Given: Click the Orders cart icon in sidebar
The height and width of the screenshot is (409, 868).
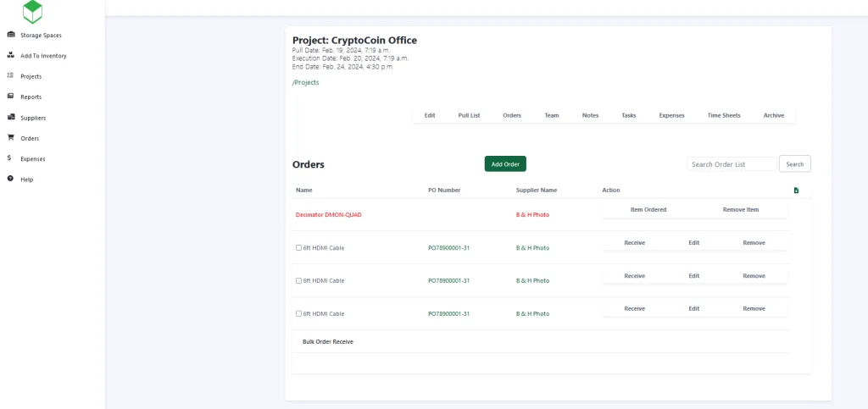Looking at the screenshot, I should point(10,137).
